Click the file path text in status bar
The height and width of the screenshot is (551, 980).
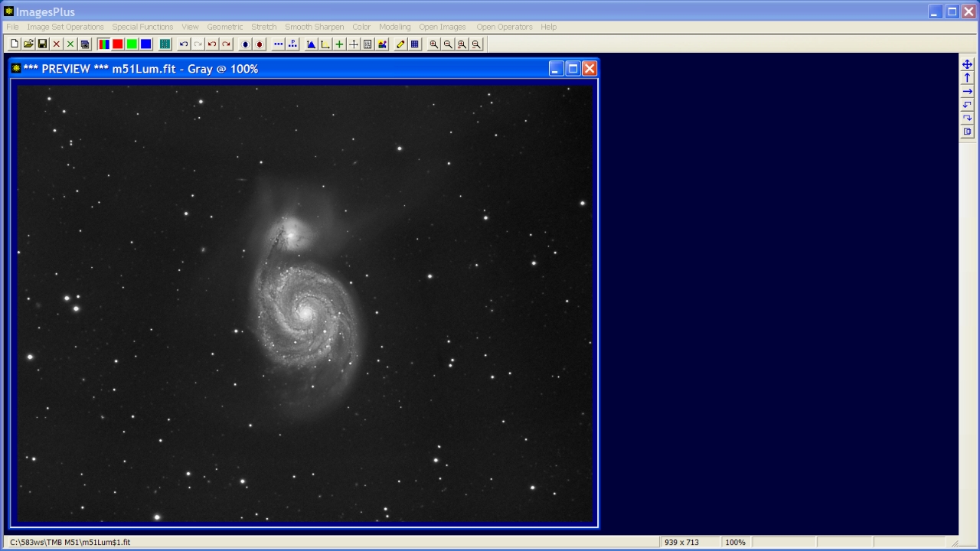pos(70,542)
